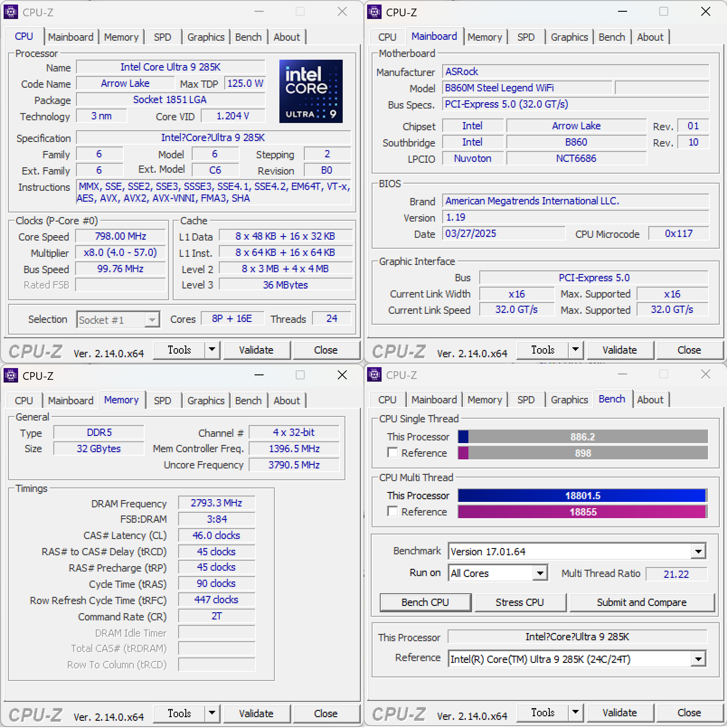Viewport: 727px width, 728px height.
Task: Click Tools button in the Mainboard window
Action: (543, 350)
